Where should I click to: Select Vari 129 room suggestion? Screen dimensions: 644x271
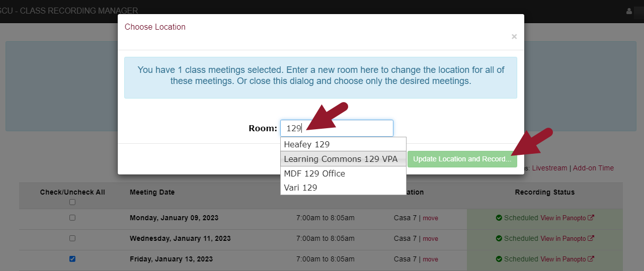pos(300,188)
